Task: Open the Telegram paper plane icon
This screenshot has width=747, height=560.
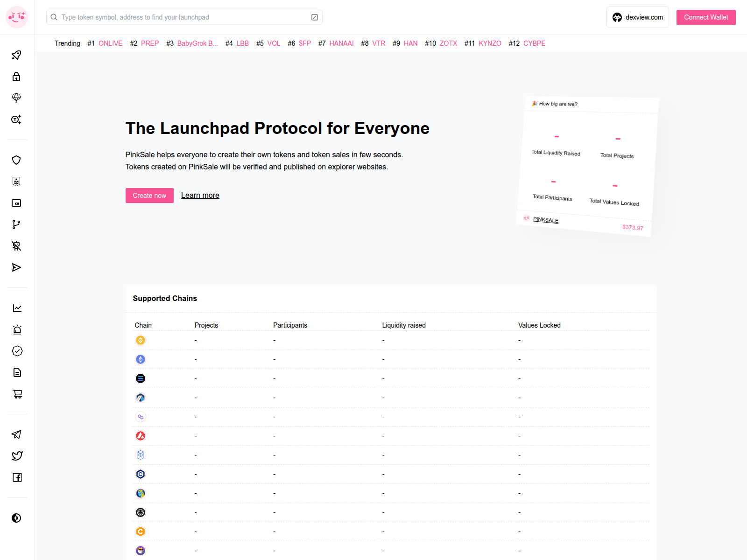Action: (17, 434)
